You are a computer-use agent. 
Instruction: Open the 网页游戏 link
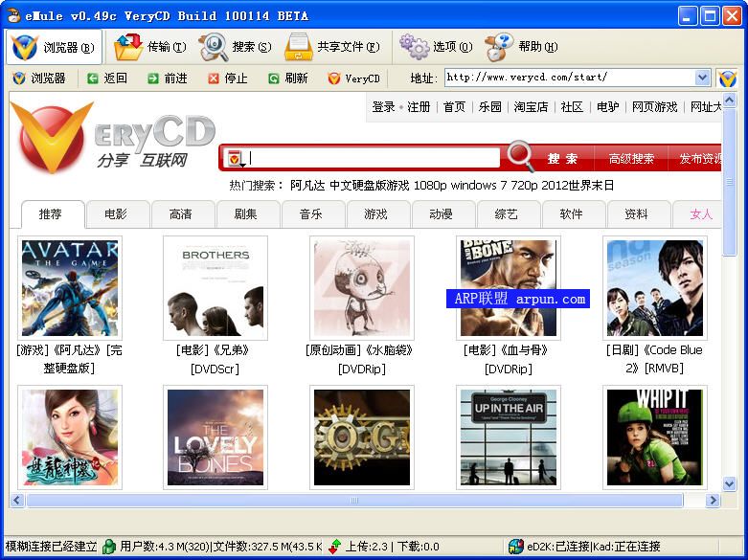pyautogui.click(x=654, y=107)
